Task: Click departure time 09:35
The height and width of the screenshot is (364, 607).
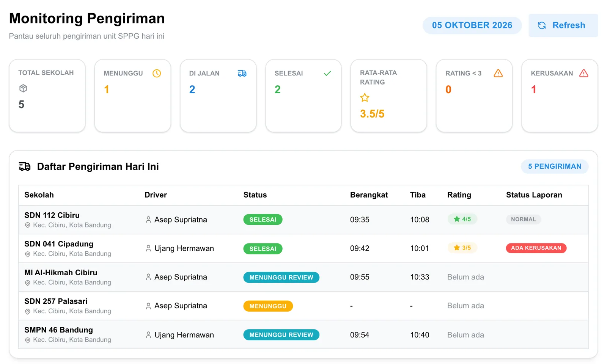Action: (360, 220)
